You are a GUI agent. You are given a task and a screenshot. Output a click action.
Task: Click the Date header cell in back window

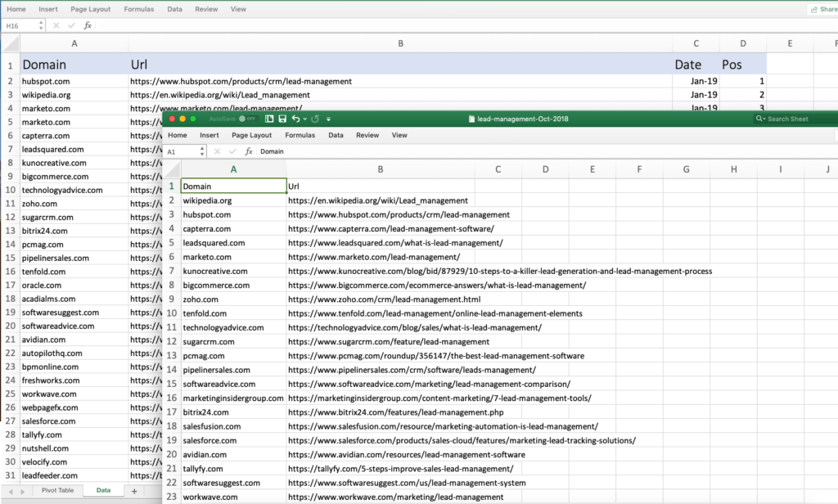pyautogui.click(x=696, y=65)
